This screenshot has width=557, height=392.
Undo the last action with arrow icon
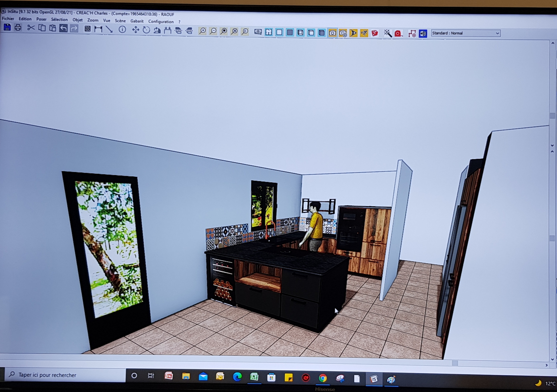tap(63, 28)
